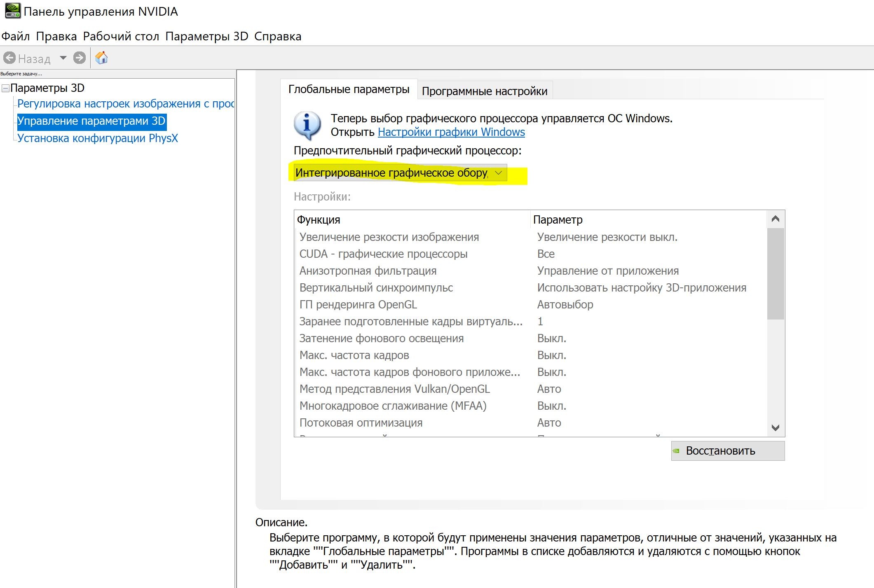This screenshot has width=874, height=588.
Task: Open the Рабочий стол menu
Action: 121,36
